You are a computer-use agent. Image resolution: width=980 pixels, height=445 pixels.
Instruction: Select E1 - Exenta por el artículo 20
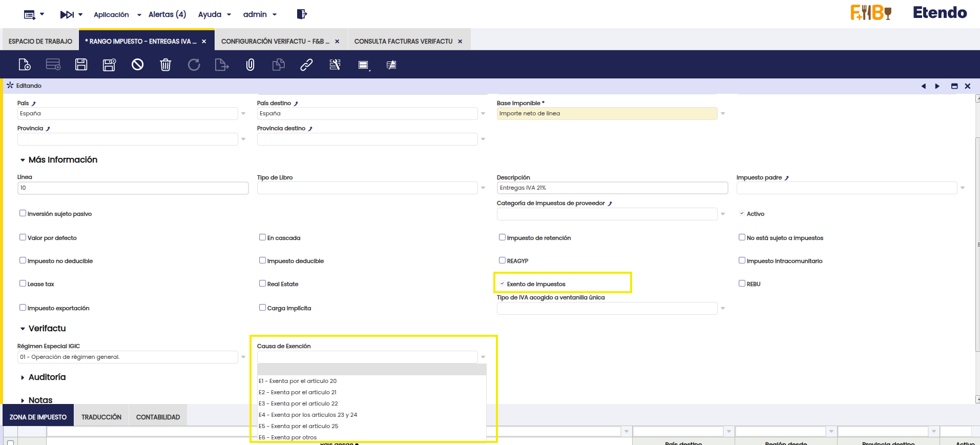point(298,381)
